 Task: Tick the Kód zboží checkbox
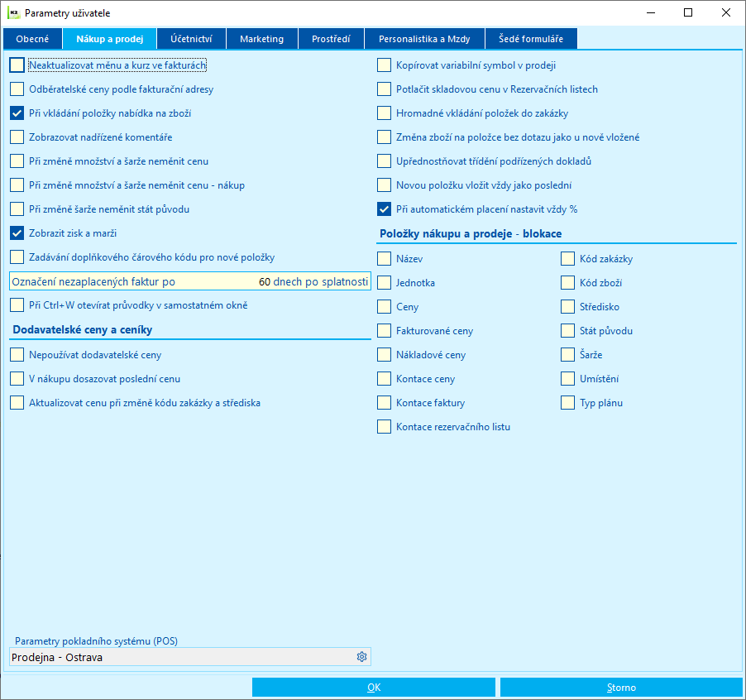point(567,283)
